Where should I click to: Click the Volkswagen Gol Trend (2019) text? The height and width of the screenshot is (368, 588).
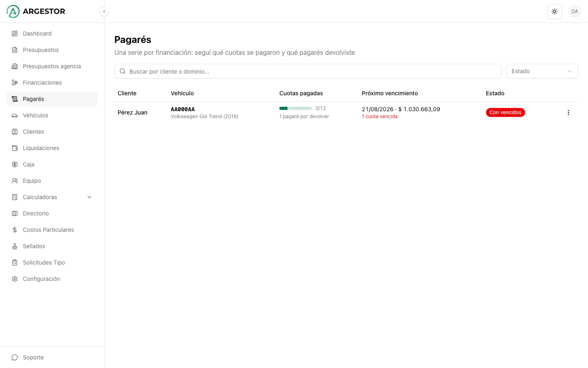[x=205, y=117]
